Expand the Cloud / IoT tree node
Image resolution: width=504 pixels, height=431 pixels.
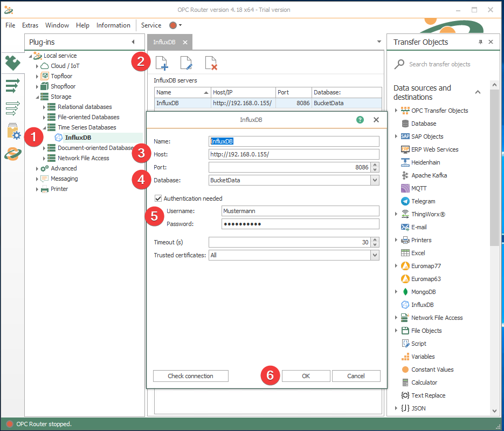tap(37, 66)
